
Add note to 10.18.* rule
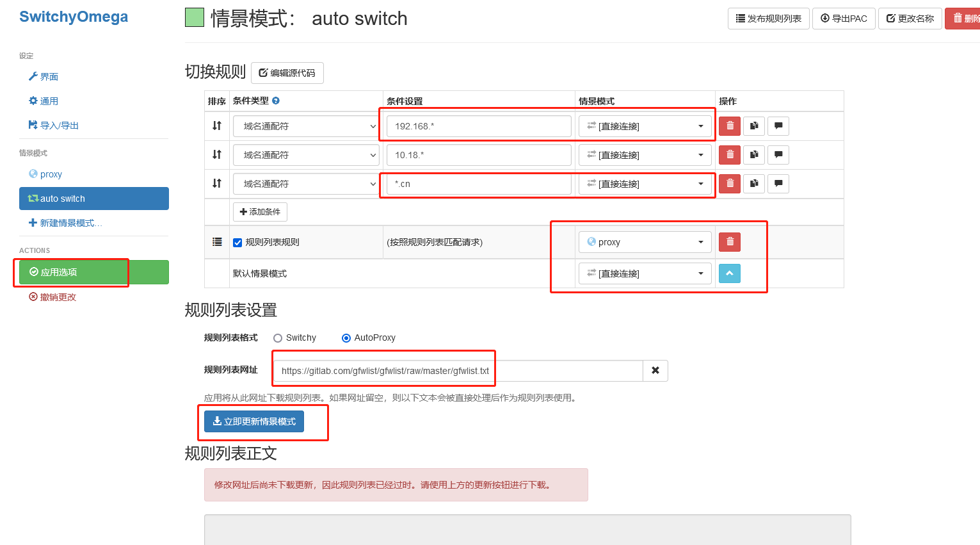tap(778, 155)
